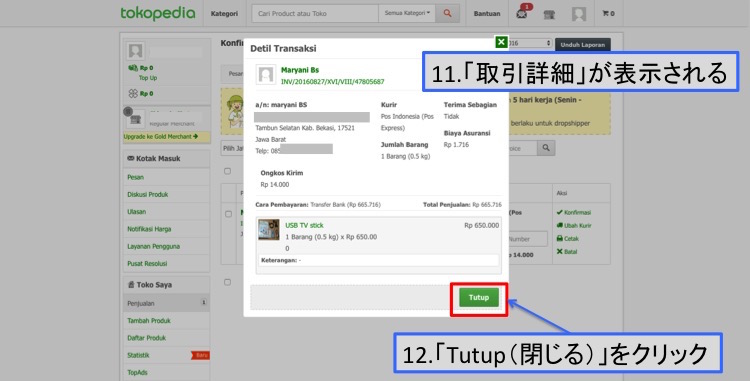750x381 pixels.
Task: Open Ulasan in sidebar
Action: 136,211
